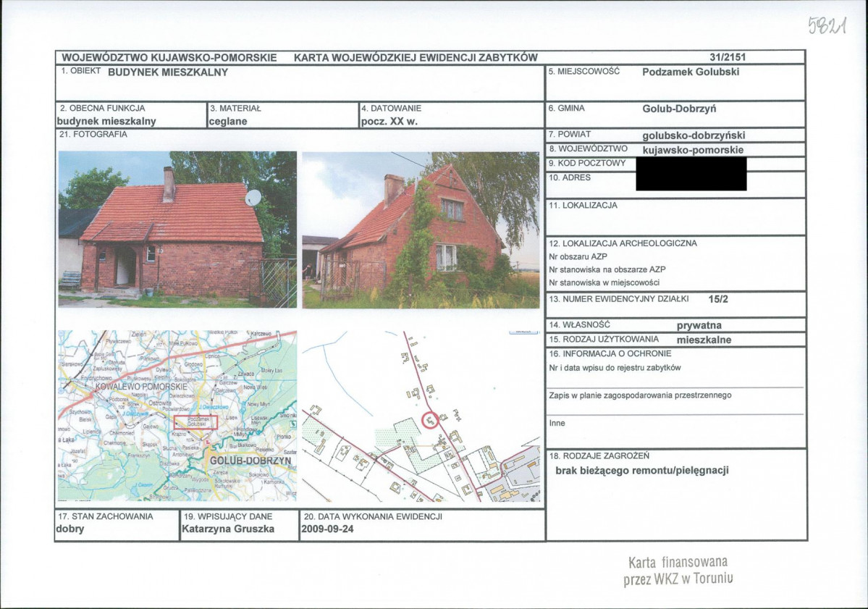Click the condition value "dobry"

click(x=70, y=529)
